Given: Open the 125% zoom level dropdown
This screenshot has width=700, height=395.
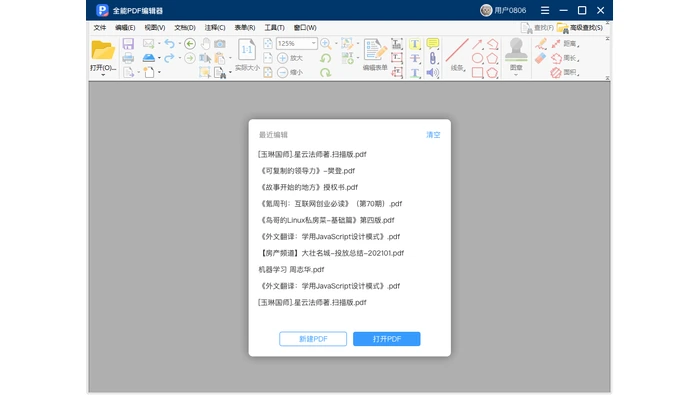Looking at the screenshot, I should (314, 43).
